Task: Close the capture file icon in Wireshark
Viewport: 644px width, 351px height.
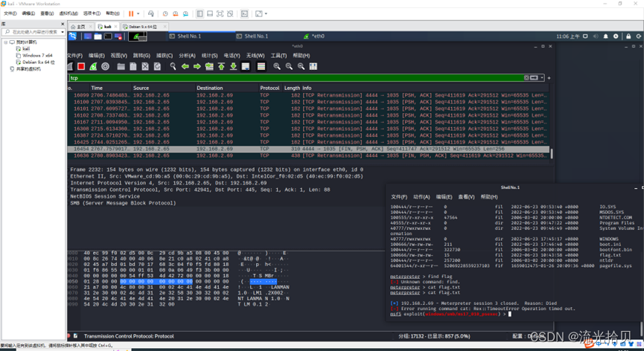Action: pyautogui.click(x=145, y=66)
